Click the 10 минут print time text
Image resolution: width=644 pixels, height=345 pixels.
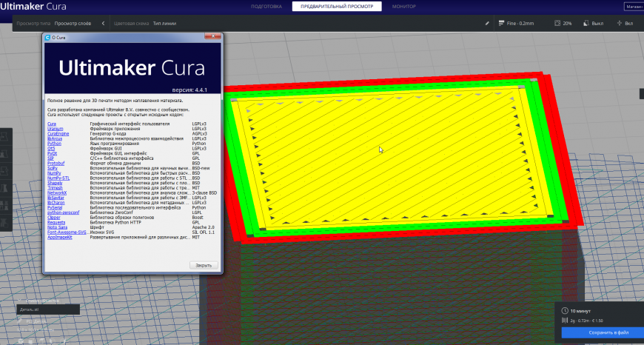click(580, 311)
